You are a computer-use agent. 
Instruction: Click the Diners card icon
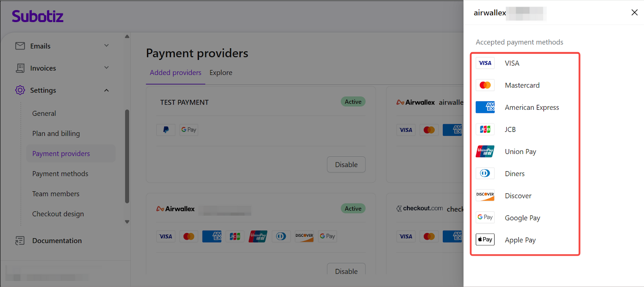tap(485, 173)
